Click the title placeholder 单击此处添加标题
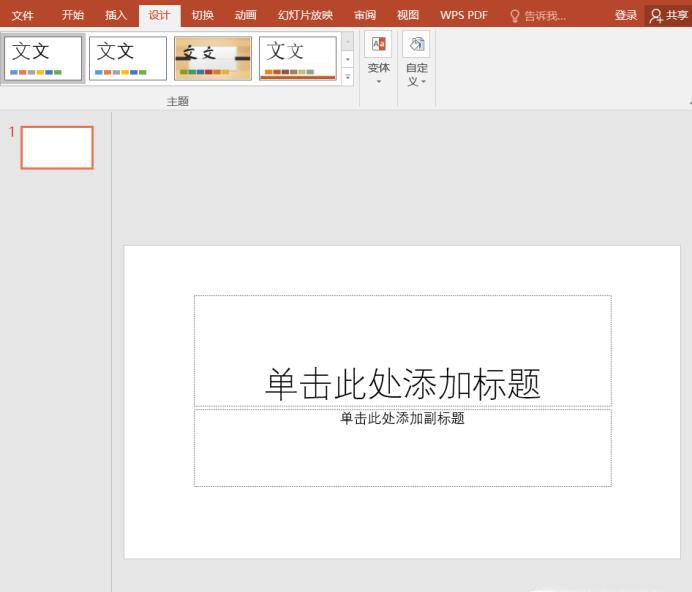This screenshot has height=592, width=692. pyautogui.click(x=402, y=383)
